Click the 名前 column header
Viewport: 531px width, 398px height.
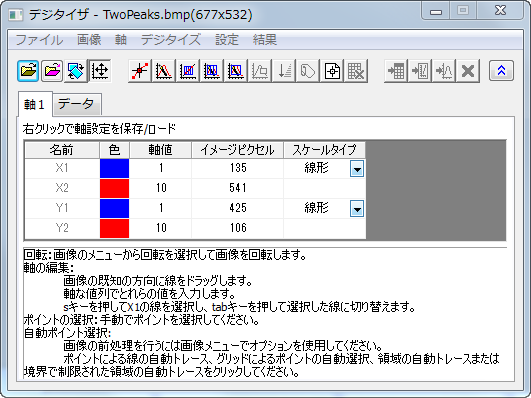point(62,150)
